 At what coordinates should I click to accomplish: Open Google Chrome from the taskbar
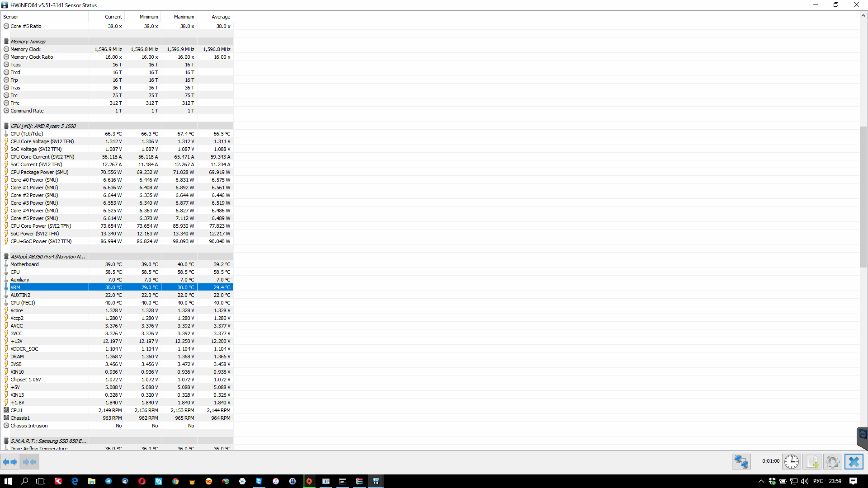point(175,481)
